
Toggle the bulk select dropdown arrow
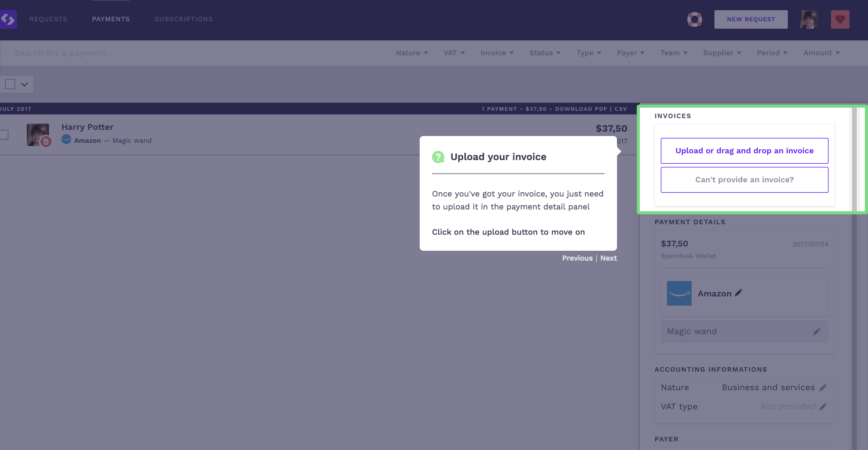pyautogui.click(x=24, y=85)
